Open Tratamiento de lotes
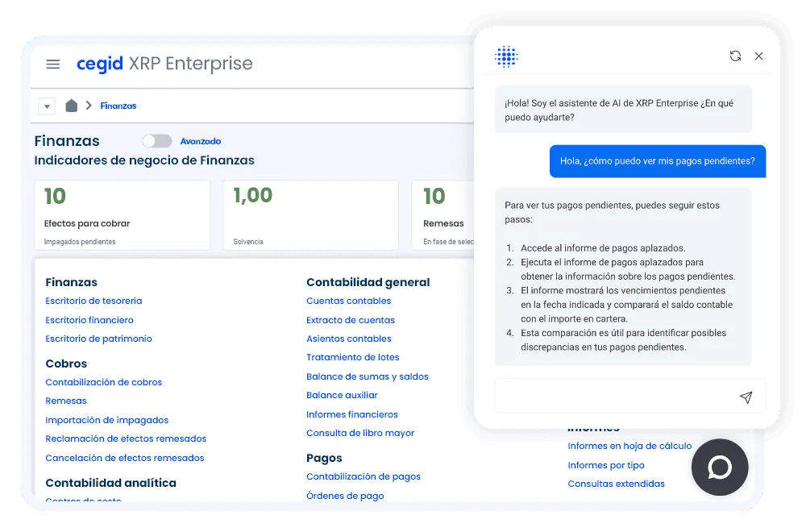This screenshot has height=532, width=806. (x=353, y=357)
